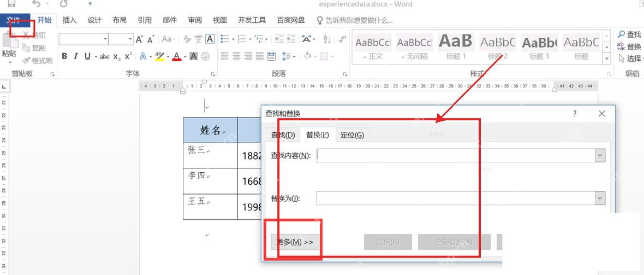Click the character border icon
Screen dimensions: 644x275
tap(210, 39)
